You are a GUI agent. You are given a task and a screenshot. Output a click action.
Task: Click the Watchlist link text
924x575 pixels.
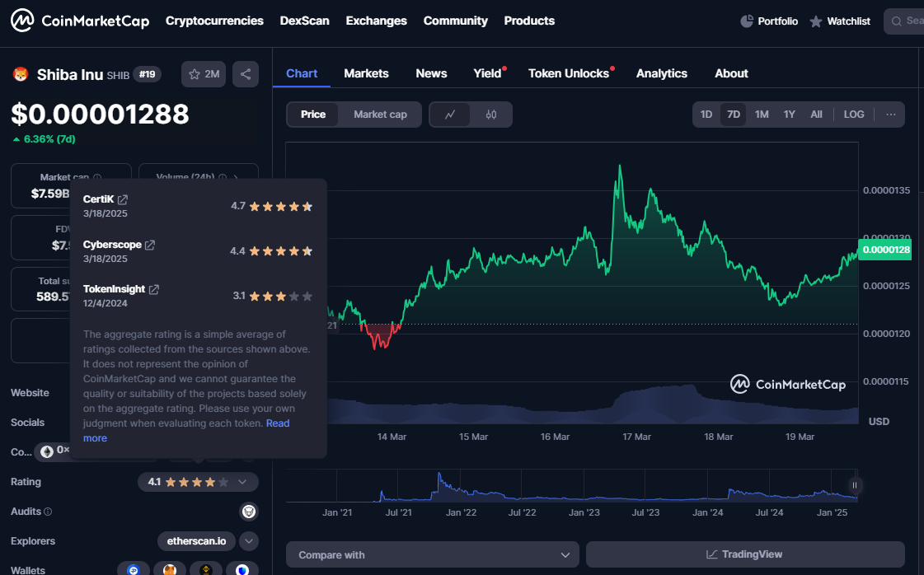click(848, 21)
